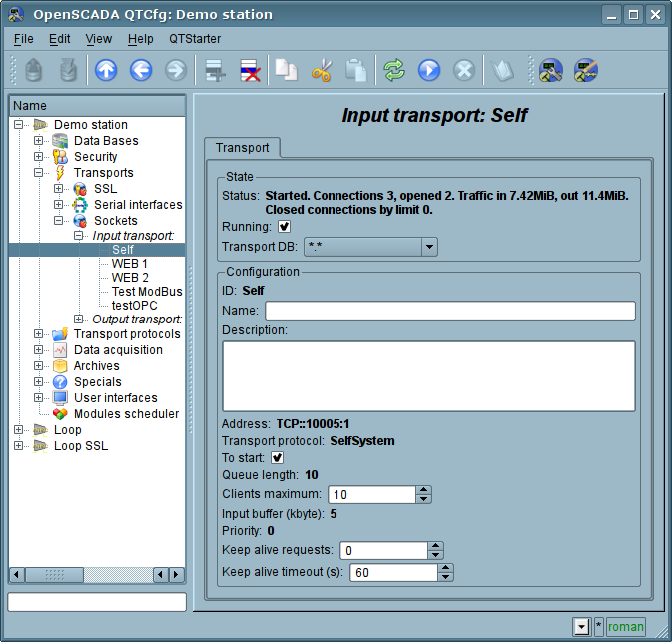This screenshot has width=672, height=642.
Task: Start the periodic update play icon
Action: tap(429, 70)
